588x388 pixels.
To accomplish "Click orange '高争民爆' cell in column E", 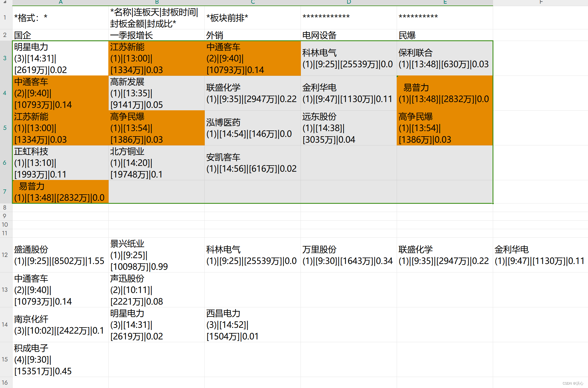I will tap(445, 128).
